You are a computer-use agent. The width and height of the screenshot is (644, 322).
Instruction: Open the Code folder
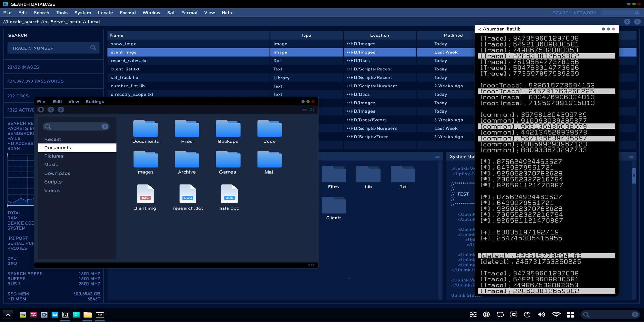[x=269, y=129]
